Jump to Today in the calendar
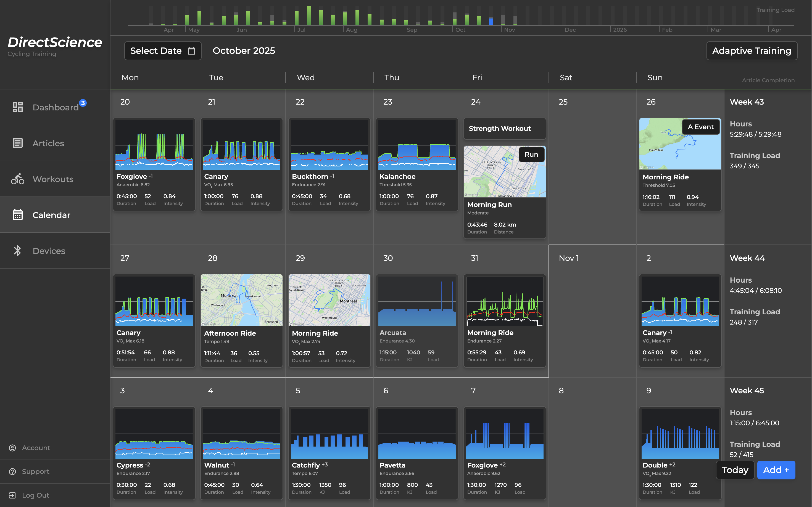Viewport: 812px width, 507px height. [735, 470]
